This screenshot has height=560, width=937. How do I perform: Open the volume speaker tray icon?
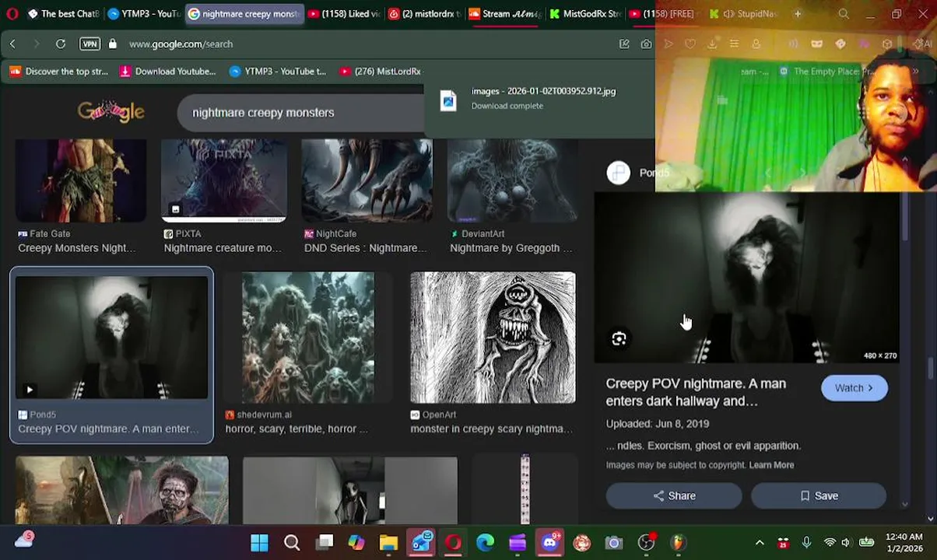click(x=846, y=543)
